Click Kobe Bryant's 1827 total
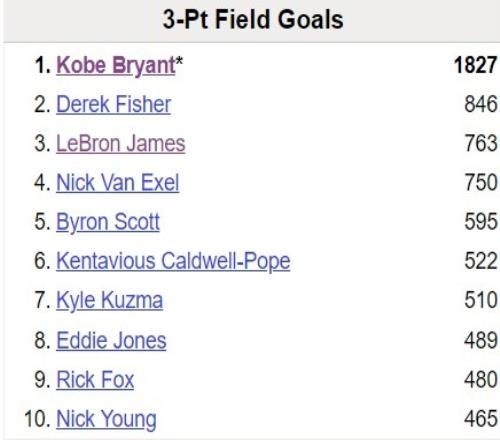This screenshot has width=500, height=440. click(475, 65)
